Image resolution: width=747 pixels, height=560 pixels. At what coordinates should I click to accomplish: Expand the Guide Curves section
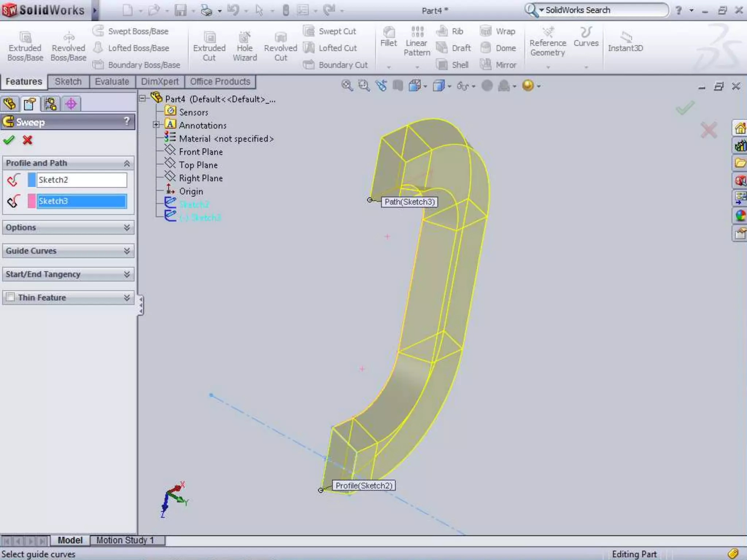point(127,251)
